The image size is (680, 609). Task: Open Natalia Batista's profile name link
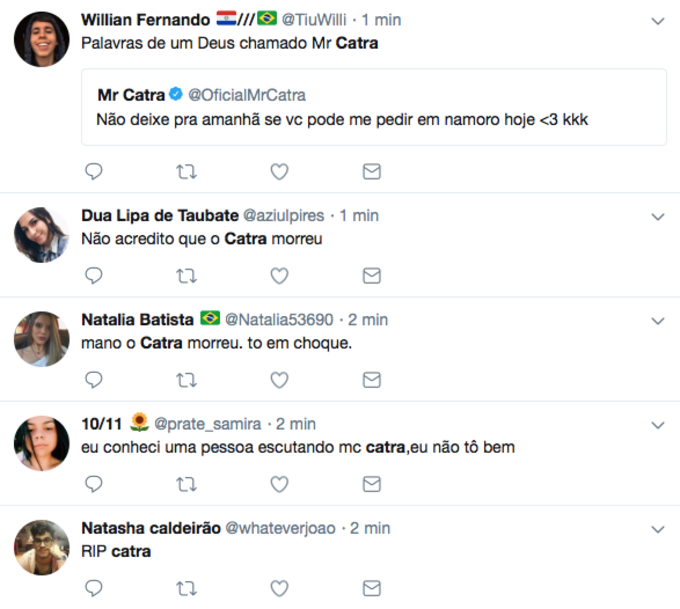[137, 319]
